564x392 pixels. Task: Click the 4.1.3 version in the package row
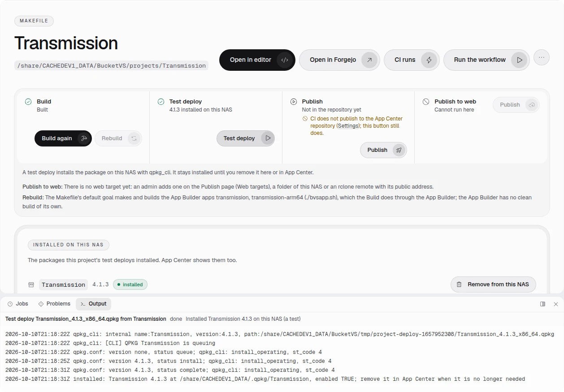100,284
